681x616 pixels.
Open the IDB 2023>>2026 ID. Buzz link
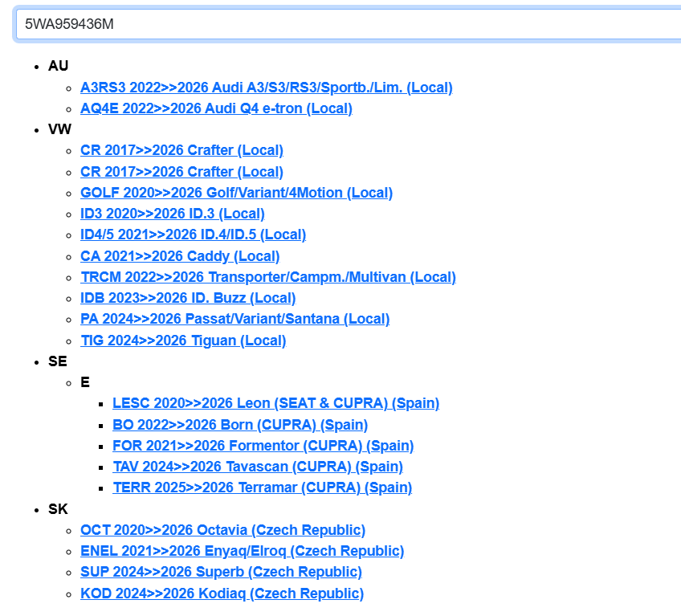click(188, 298)
